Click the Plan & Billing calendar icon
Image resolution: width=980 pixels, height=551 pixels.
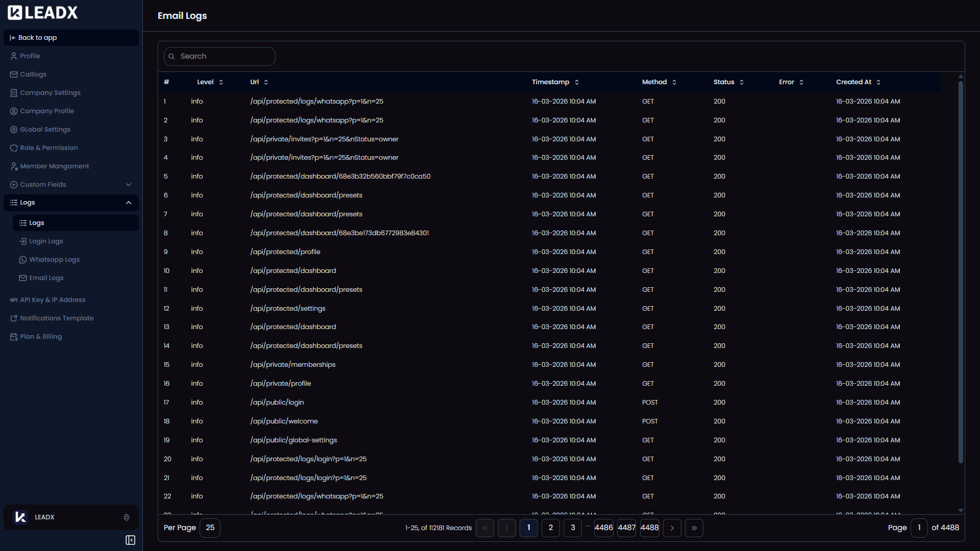click(x=14, y=337)
